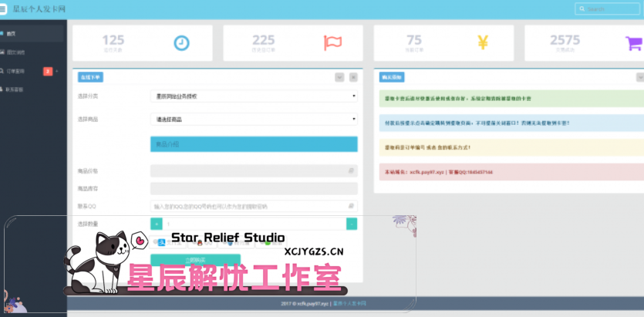Open the 选择商品 product dropdown

tap(254, 120)
